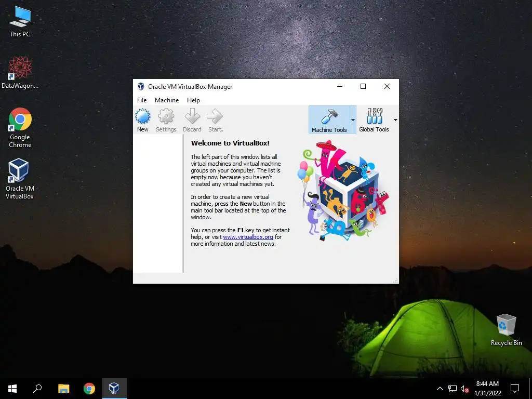Image resolution: width=532 pixels, height=399 pixels.
Task: Open the notification center icon
Action: point(515,389)
